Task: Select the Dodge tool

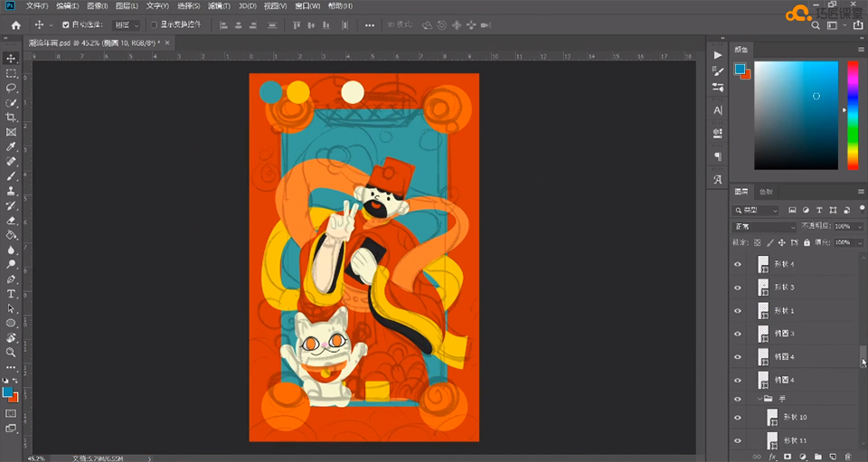Action: 11,265
